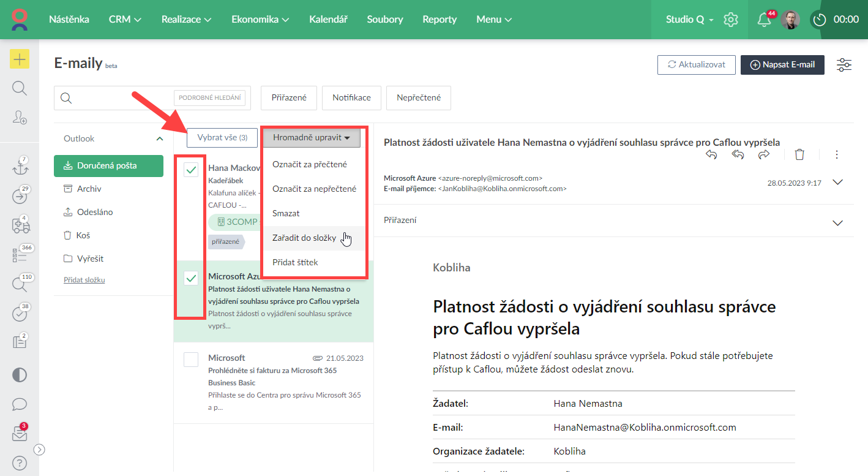Image resolution: width=868 pixels, height=476 pixels.
Task: Click the forward arrow icon
Action: tap(764, 154)
